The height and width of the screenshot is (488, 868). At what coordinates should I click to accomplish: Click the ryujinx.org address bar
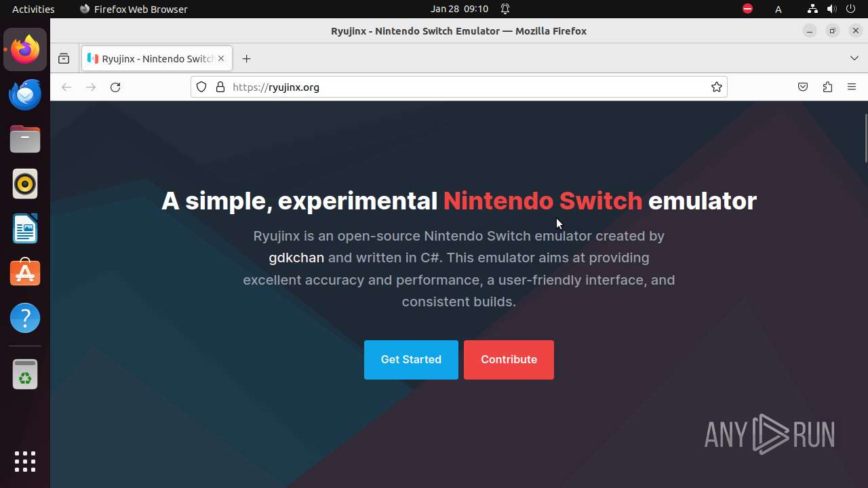tap(459, 87)
